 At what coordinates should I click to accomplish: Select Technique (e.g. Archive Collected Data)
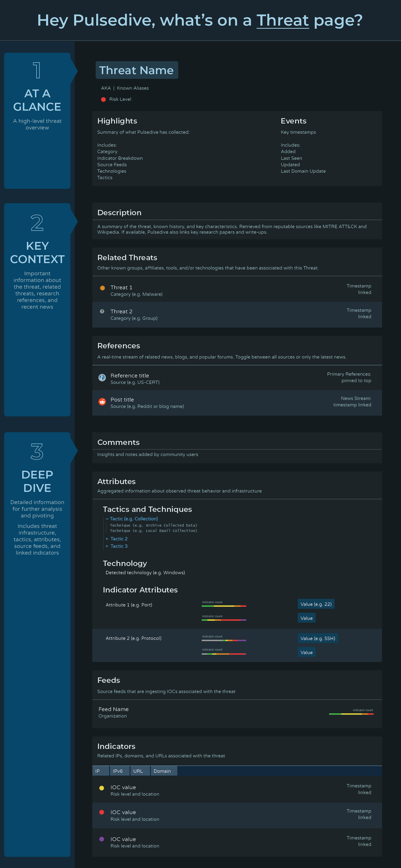coord(153,525)
